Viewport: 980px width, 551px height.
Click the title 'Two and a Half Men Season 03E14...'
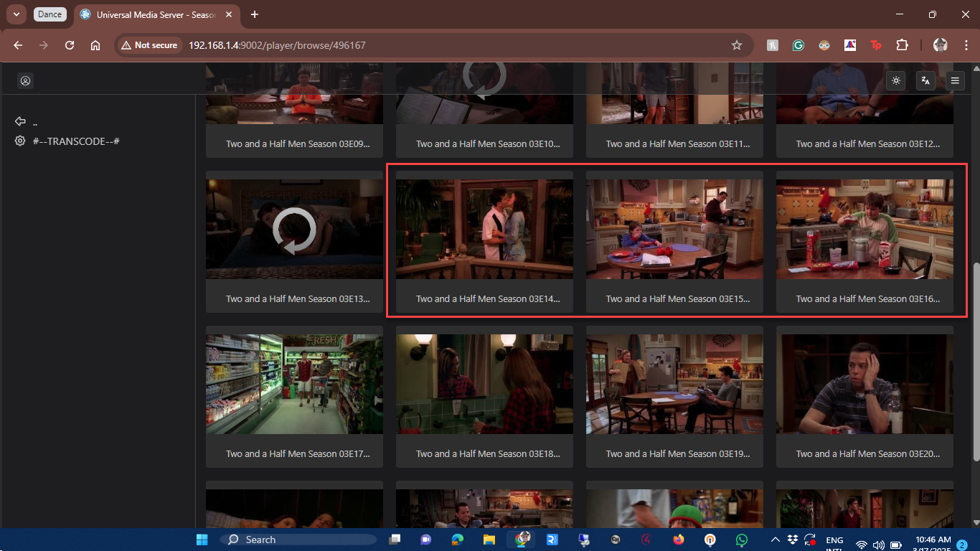pyautogui.click(x=488, y=298)
